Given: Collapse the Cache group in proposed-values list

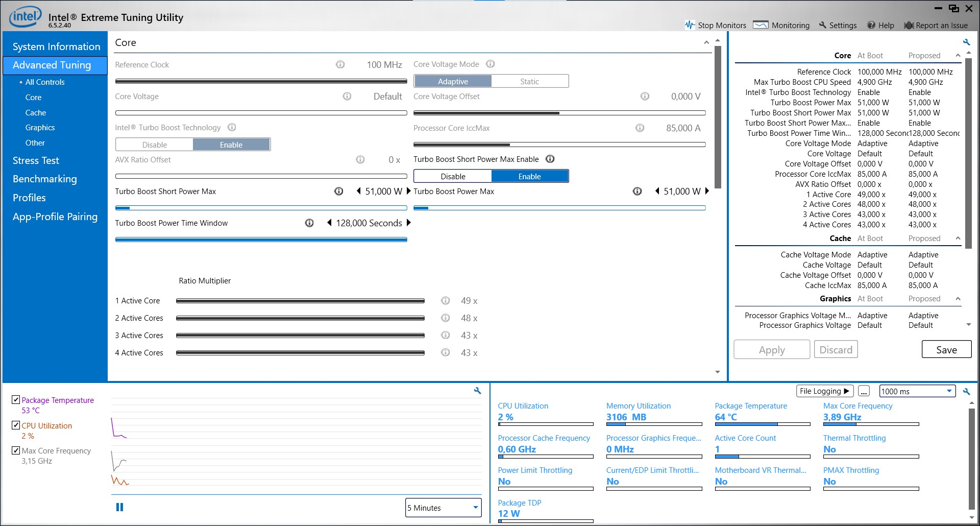Looking at the screenshot, I should (x=958, y=238).
